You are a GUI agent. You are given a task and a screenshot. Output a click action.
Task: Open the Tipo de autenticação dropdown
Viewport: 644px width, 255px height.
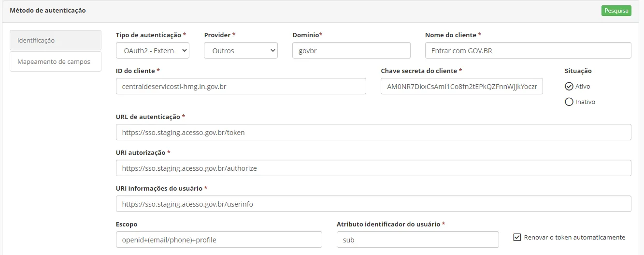[153, 50]
